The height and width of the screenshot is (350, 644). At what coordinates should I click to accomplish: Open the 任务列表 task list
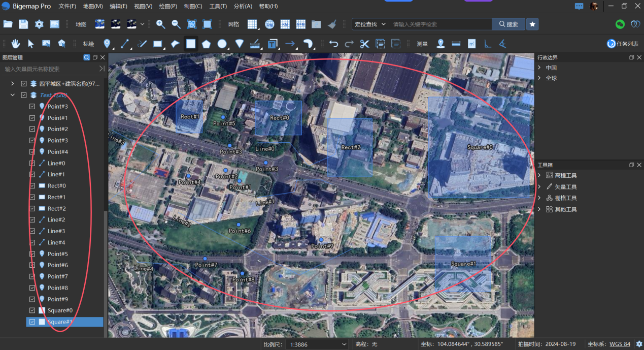click(623, 44)
